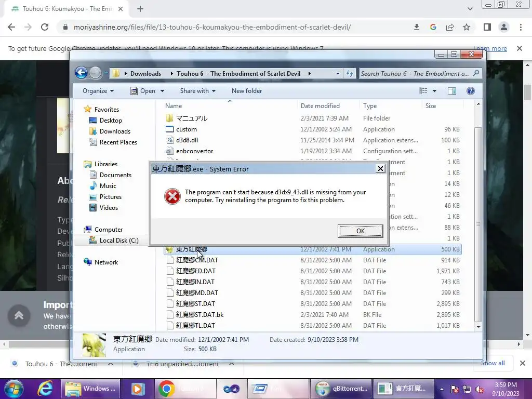Show all downloads in Chrome
This screenshot has height=399, width=532.
[x=493, y=363]
